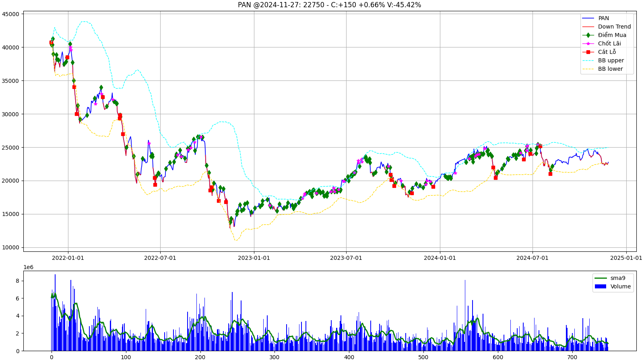Click the 500 tick below volume chart

423,357
